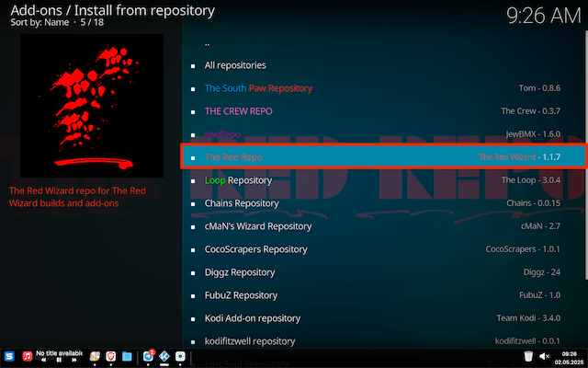Click the Add-ons / Install from repository title
The image size is (588, 368).
[112, 10]
